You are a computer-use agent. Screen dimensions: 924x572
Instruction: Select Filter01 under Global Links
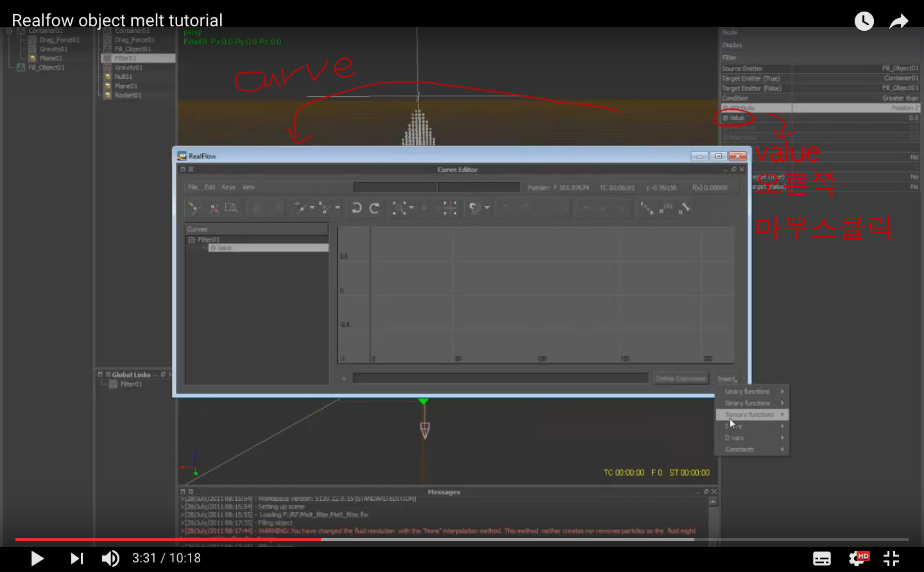tap(131, 384)
